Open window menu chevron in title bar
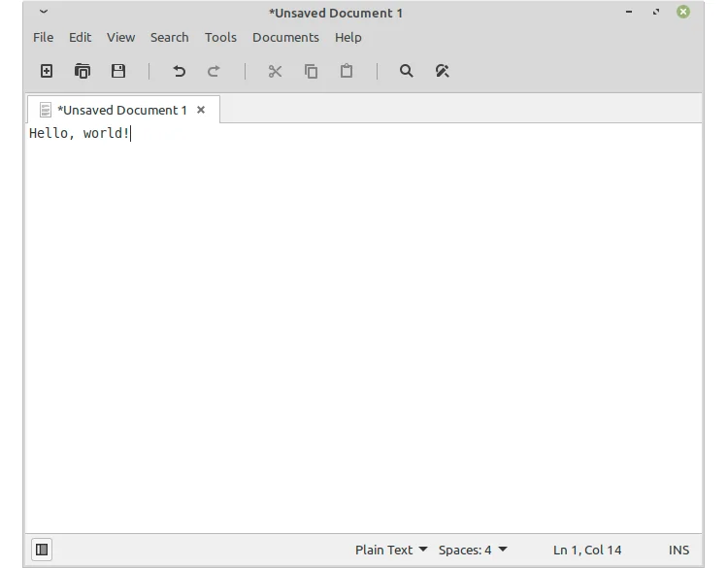This screenshot has width=728, height=568. tap(44, 12)
